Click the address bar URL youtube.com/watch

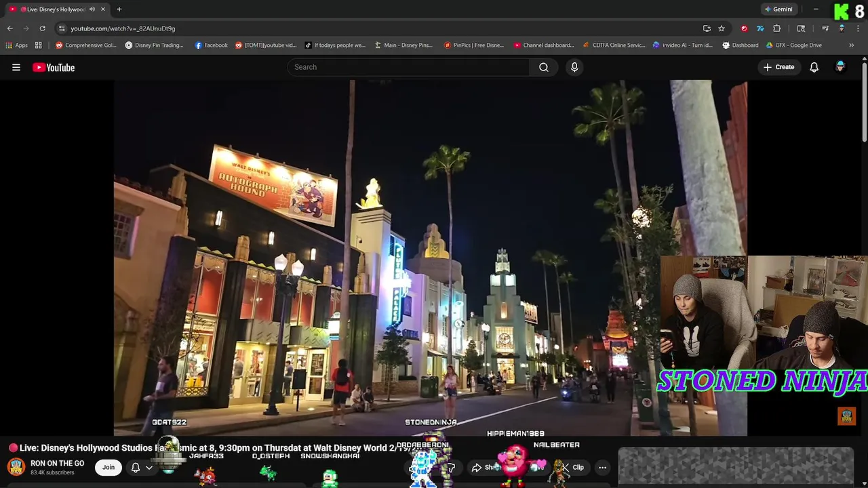tap(123, 28)
